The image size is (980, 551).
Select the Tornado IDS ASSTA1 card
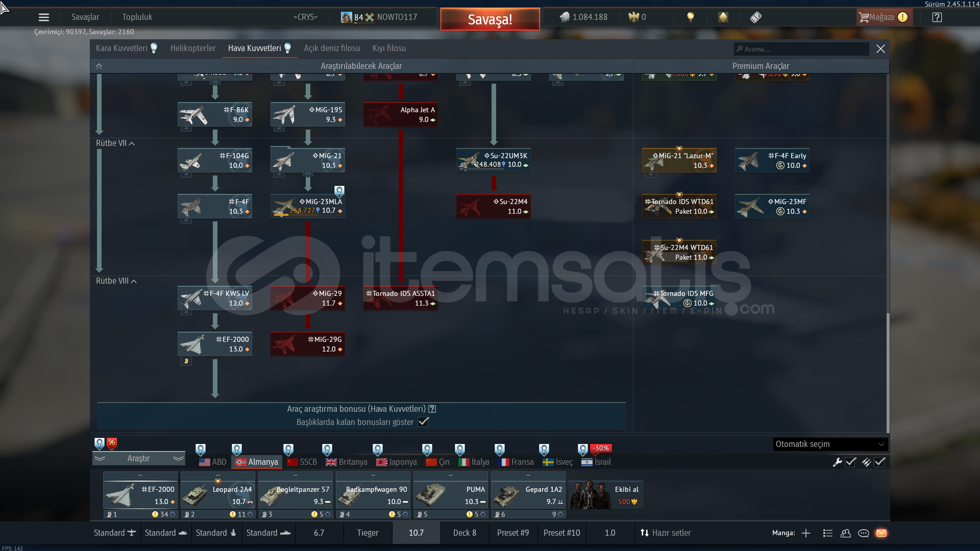(x=401, y=298)
